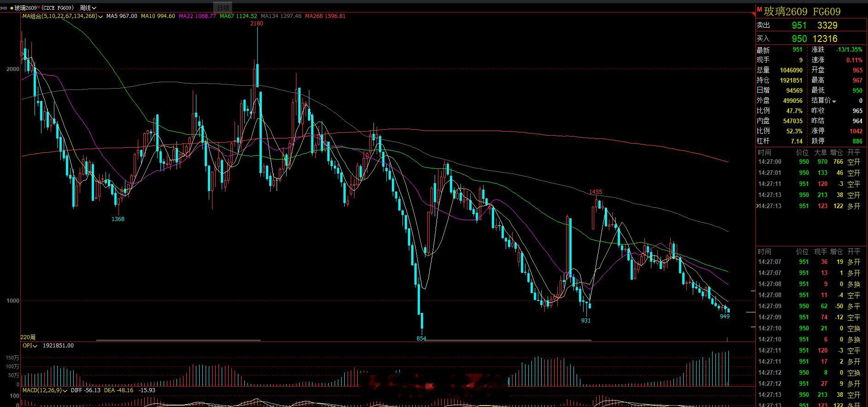Screen dimensions: 868x407
Task: Click the 2180 high price marker
Action: (x=257, y=24)
